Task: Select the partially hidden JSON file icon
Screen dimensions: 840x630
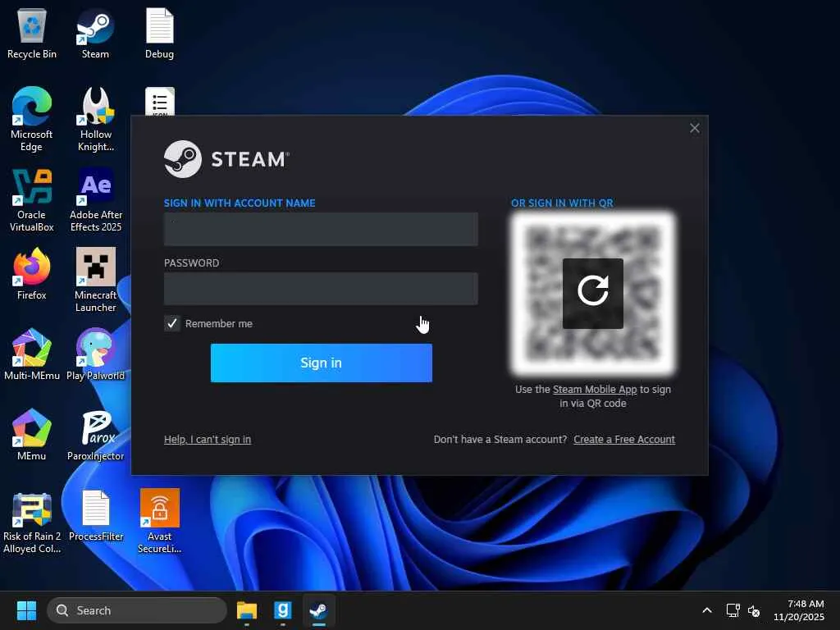Action: (x=160, y=101)
